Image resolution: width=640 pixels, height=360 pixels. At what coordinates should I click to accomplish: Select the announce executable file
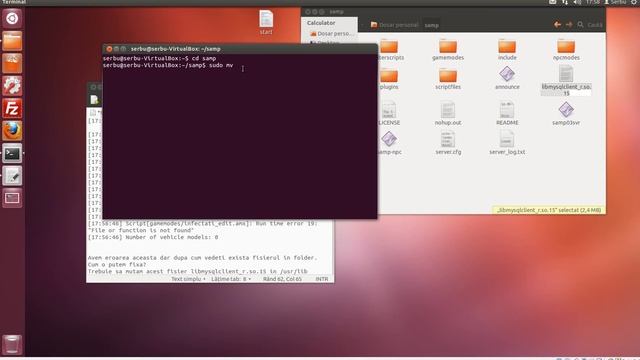coord(507,78)
